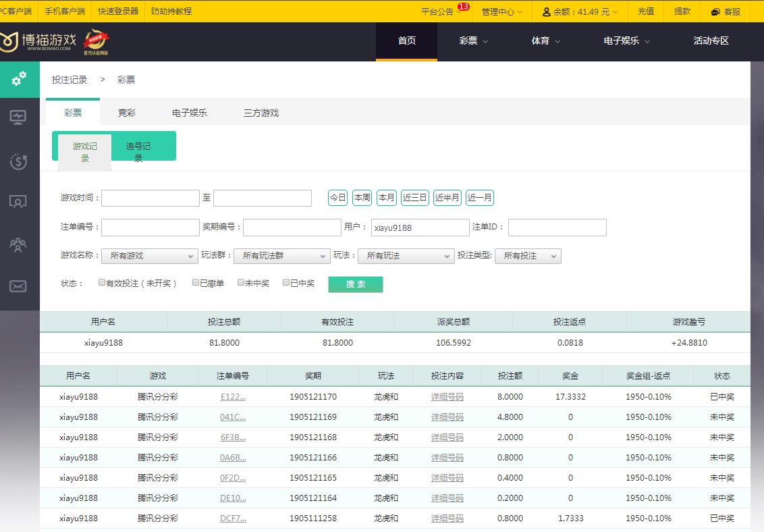Open the 管理中心 dropdown menu
The height and width of the screenshot is (532, 764).
pyautogui.click(x=501, y=11)
